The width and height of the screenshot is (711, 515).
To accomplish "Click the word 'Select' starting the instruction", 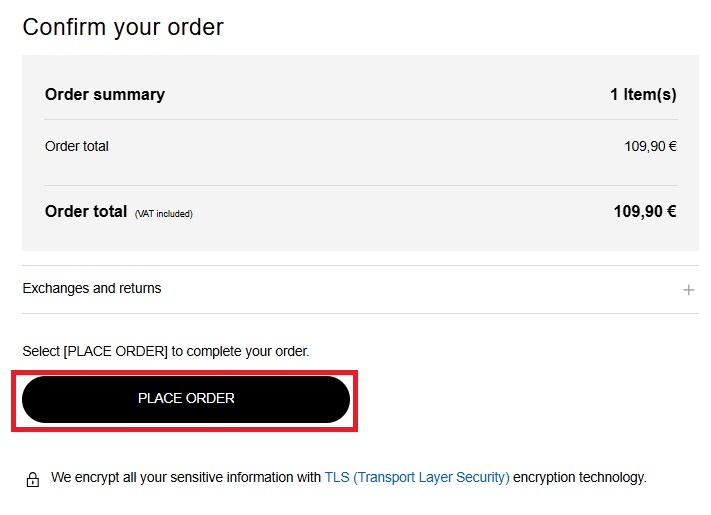I will (x=41, y=352).
